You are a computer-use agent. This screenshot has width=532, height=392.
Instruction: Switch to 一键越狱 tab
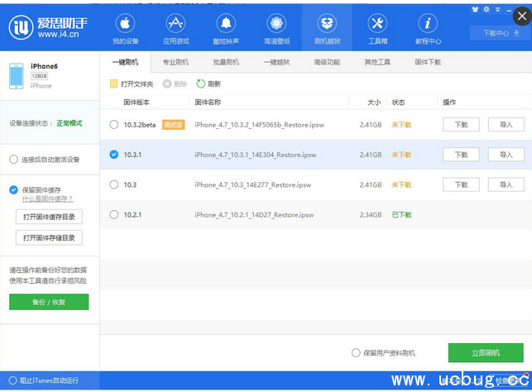(276, 62)
